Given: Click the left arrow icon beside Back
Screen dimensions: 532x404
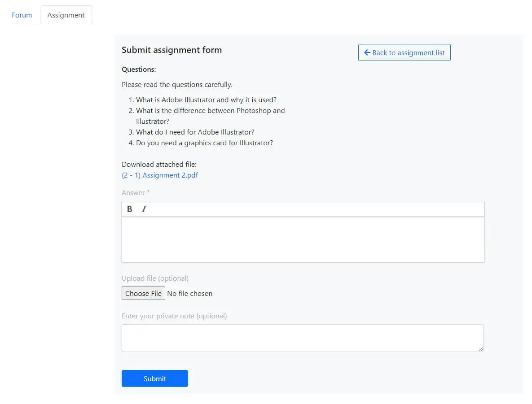Looking at the screenshot, I should 367,52.
